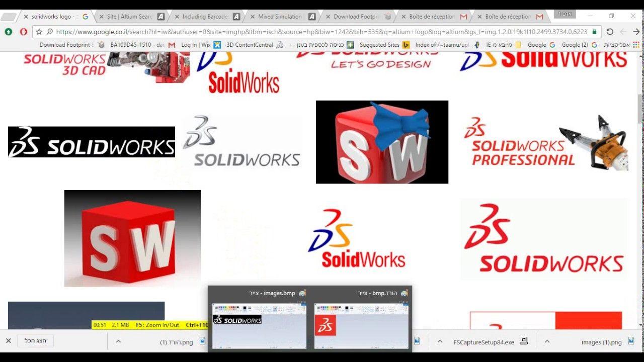Open the red SW cube on gray background image
The image size is (644, 362).
[x=132, y=238]
